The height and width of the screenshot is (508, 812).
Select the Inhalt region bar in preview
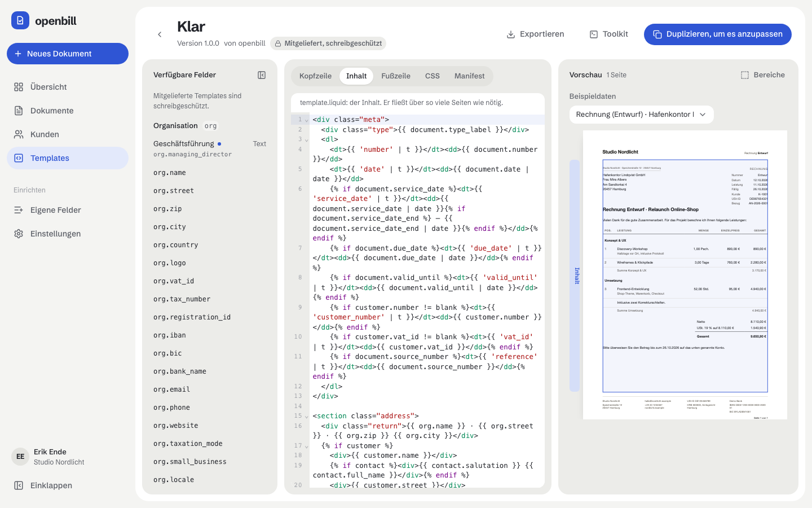pos(575,275)
